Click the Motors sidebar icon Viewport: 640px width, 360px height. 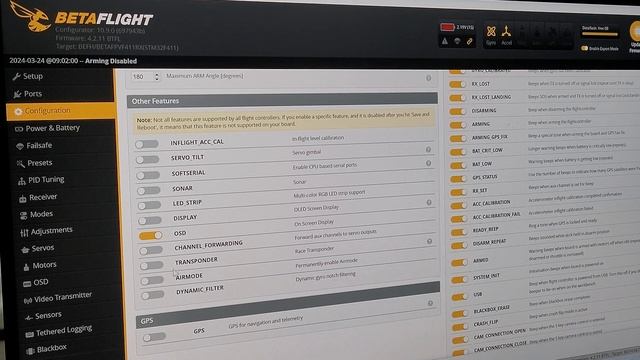point(26,267)
